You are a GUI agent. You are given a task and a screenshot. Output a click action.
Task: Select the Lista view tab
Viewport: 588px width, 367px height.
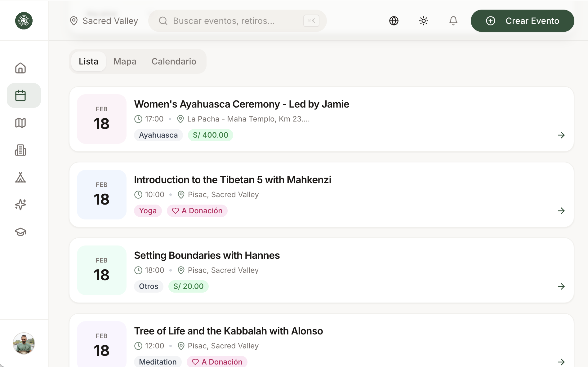[x=88, y=61]
